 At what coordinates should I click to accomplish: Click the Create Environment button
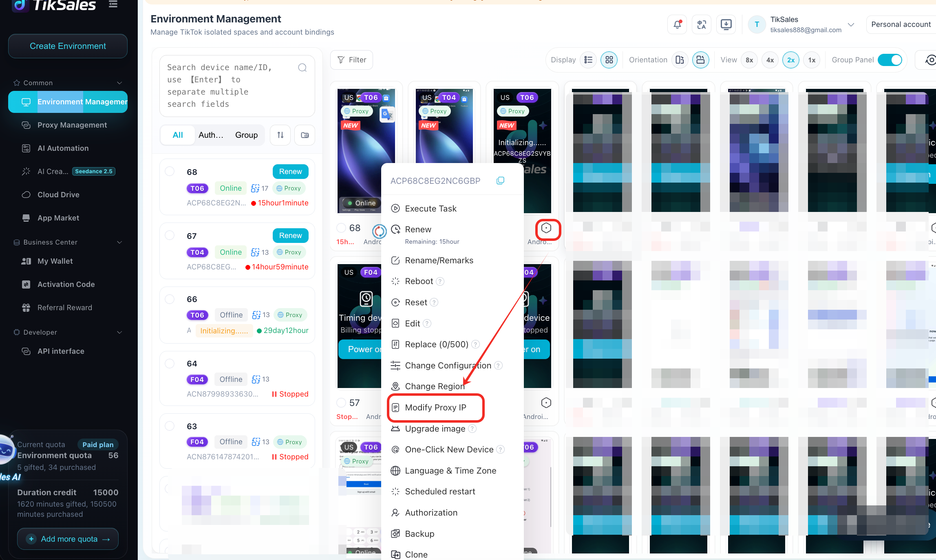(68, 46)
